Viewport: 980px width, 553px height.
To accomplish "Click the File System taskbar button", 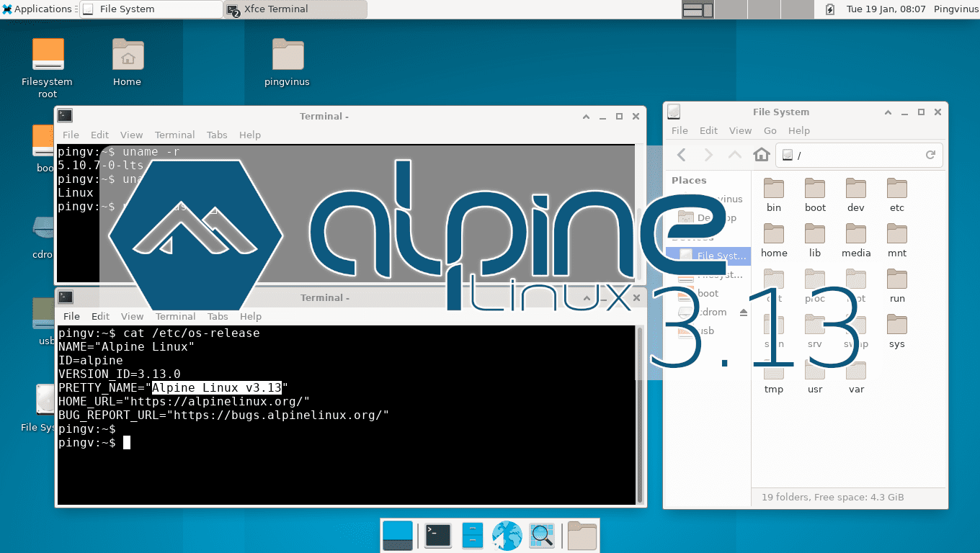I will tap(151, 9).
